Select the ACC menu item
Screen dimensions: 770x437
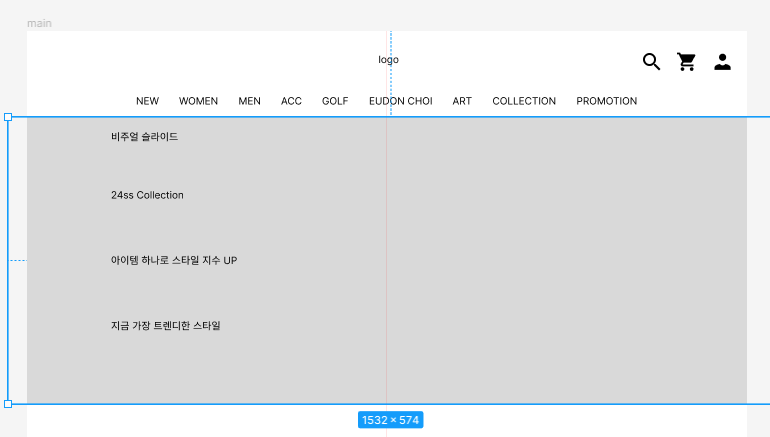pos(291,101)
